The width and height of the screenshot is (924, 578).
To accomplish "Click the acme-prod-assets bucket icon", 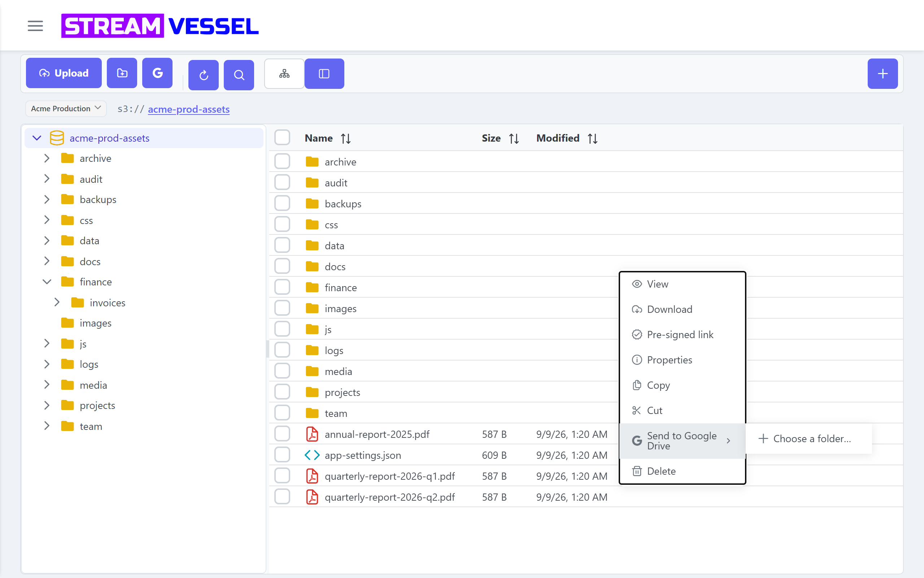I will [57, 138].
